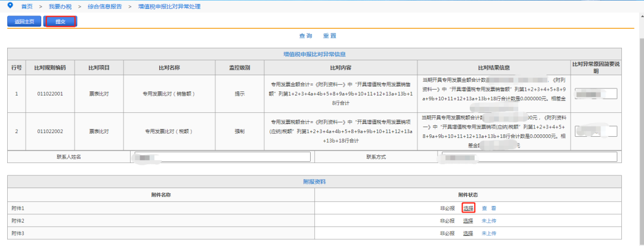Open 我要办税 breadcrumb link
Image resolution: width=644 pixels, height=246 pixels.
60,7
